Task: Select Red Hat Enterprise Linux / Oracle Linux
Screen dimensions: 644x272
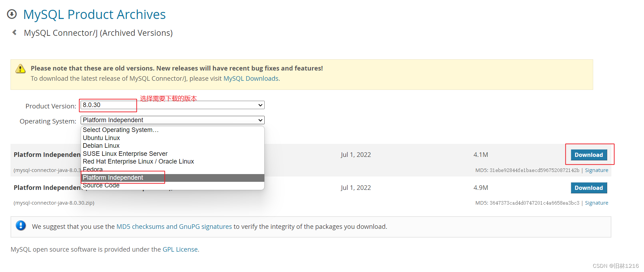Action: click(x=172, y=161)
